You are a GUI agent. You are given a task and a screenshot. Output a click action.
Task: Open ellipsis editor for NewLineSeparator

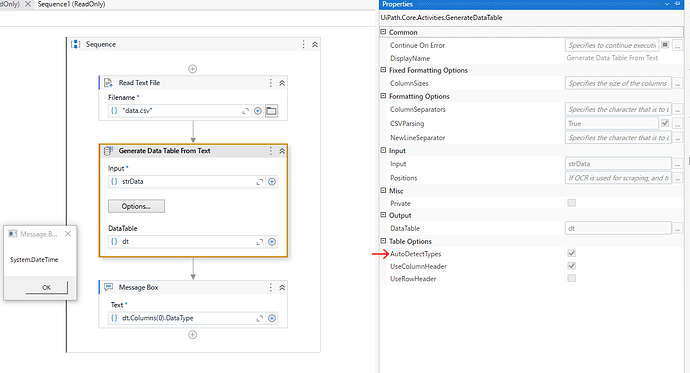[678, 138]
